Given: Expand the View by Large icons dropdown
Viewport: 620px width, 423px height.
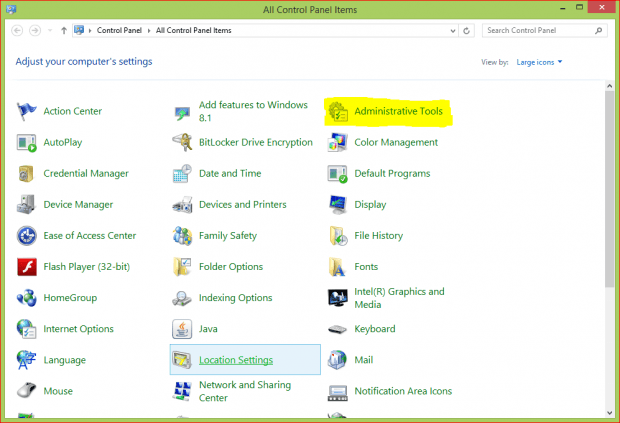Looking at the screenshot, I should 539,62.
